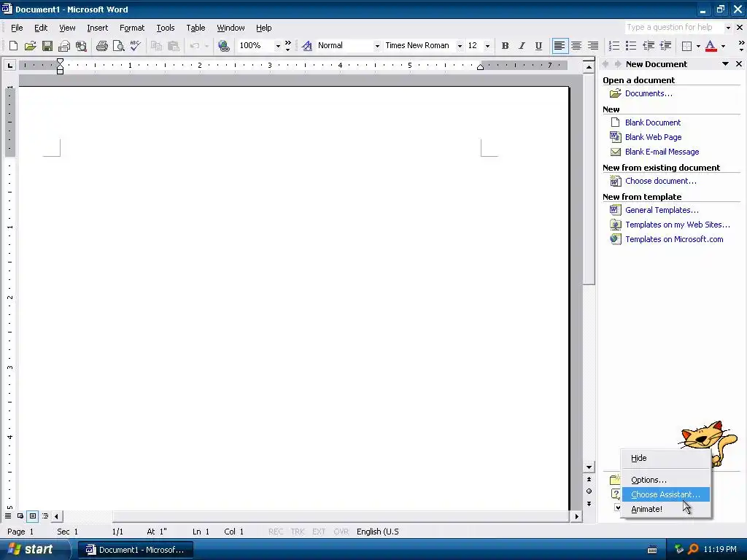Click the Undo arrow icon
Screen dimensions: 747x560
tap(194, 46)
